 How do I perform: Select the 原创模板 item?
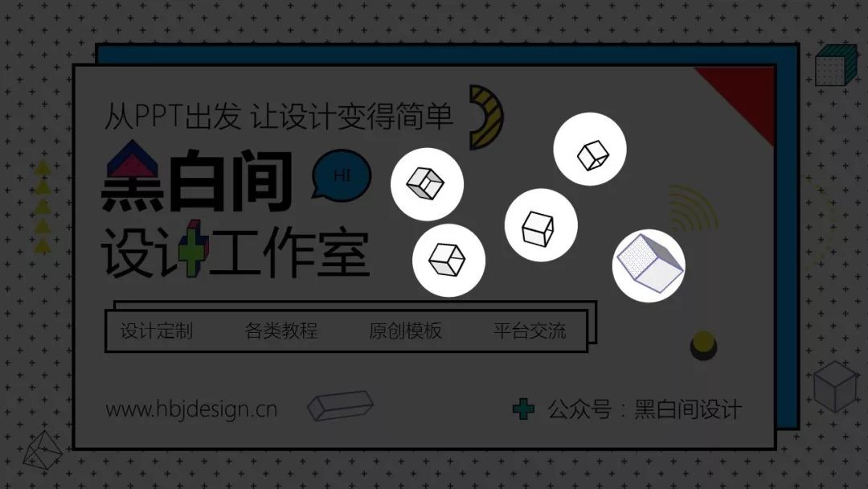405,331
